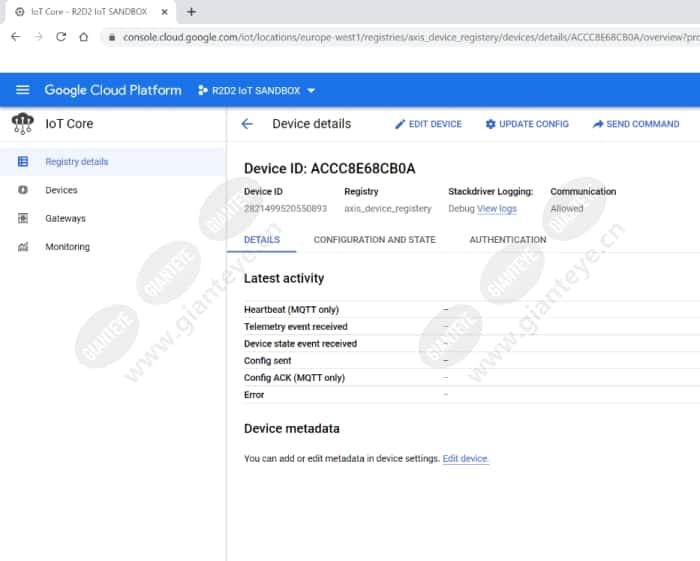Click the Device ID: ACCC8E68CB0A heading

329,169
